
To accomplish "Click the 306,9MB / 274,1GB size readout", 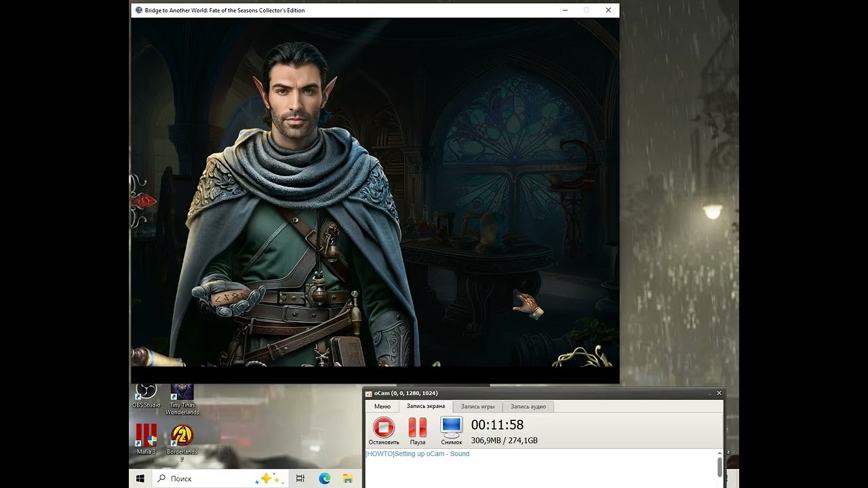I will click(505, 441).
